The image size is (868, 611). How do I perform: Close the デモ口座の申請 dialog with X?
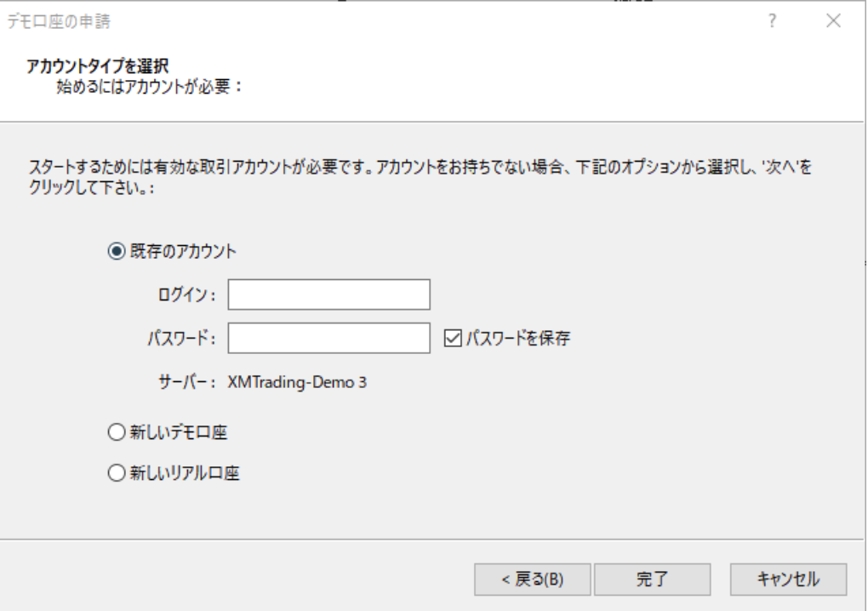tap(834, 21)
